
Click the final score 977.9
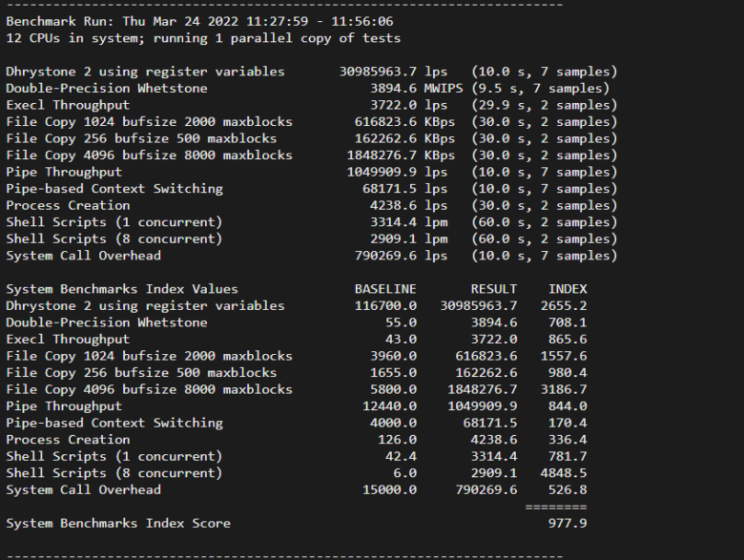[568, 523]
